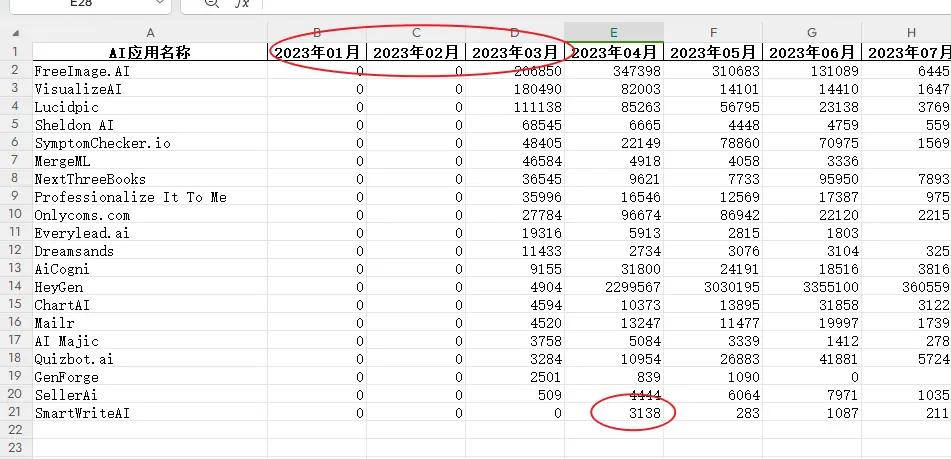Select column F header
This screenshot has width=951, height=459.
pos(713,33)
